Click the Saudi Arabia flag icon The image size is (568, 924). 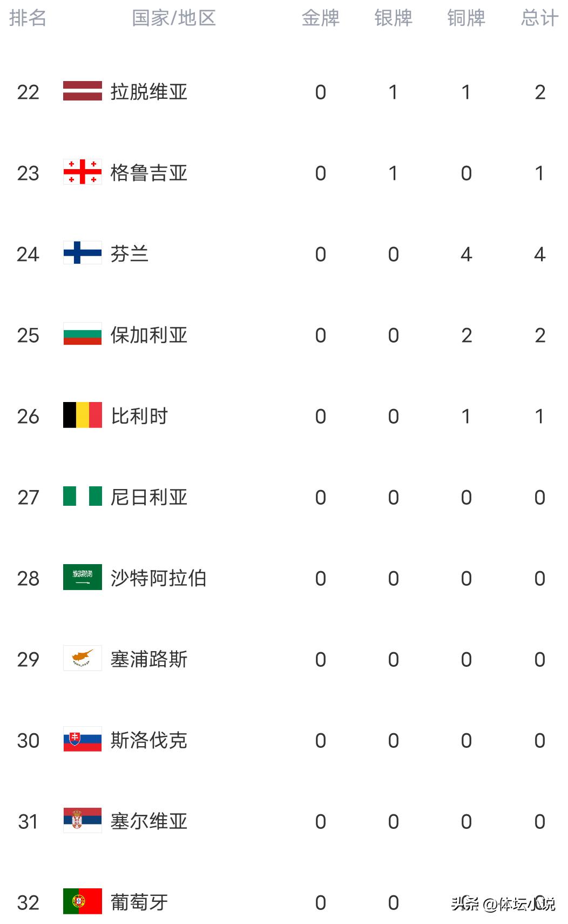82,577
